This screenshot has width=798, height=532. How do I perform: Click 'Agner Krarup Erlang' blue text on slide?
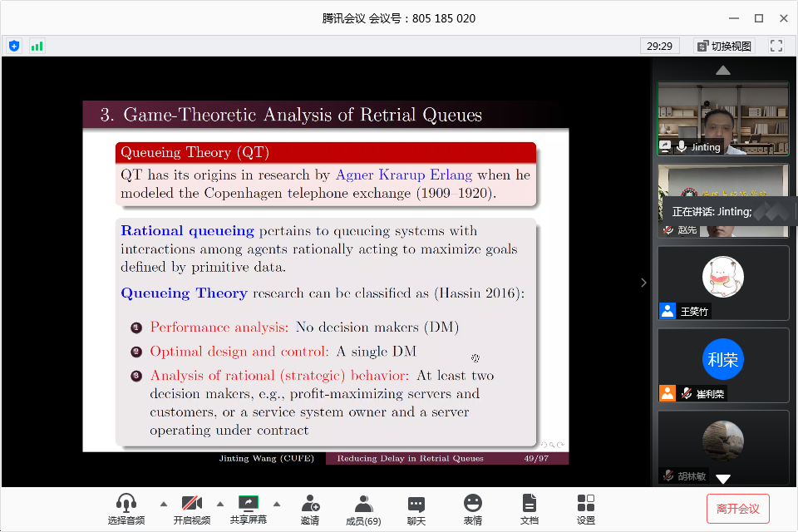[x=404, y=175]
